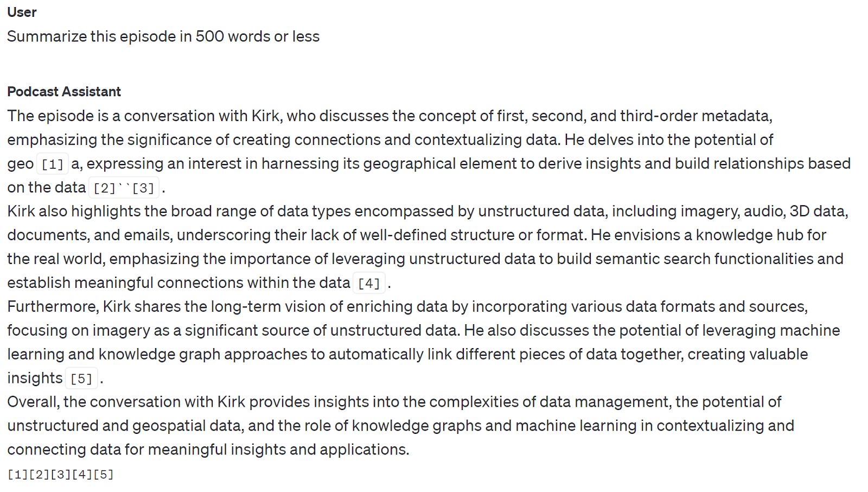Click footer reference [1] at the bottom
Image resolution: width=868 pixels, height=492 pixels.
point(18,475)
